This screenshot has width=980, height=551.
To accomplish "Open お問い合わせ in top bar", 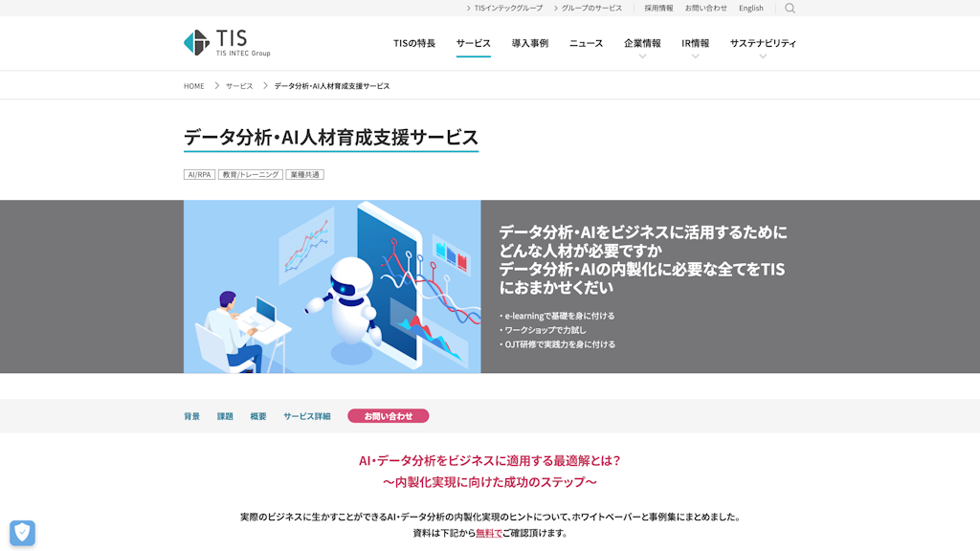I will point(705,8).
